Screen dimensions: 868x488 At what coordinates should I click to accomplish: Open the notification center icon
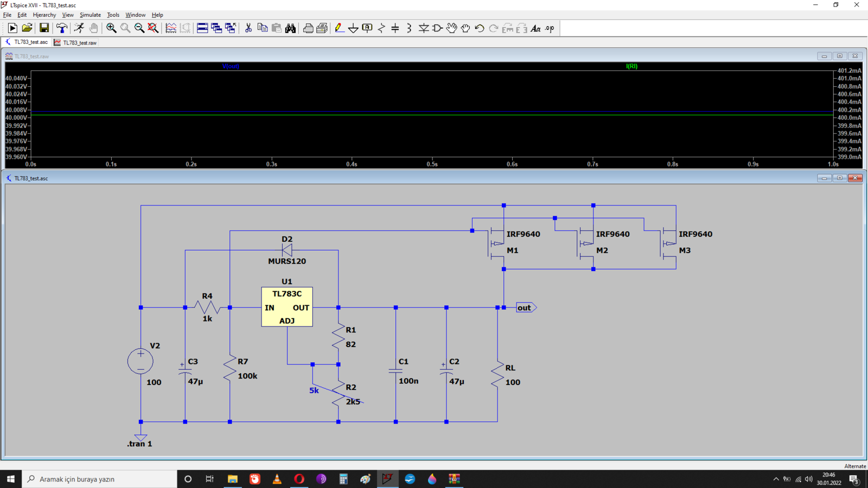click(854, 479)
